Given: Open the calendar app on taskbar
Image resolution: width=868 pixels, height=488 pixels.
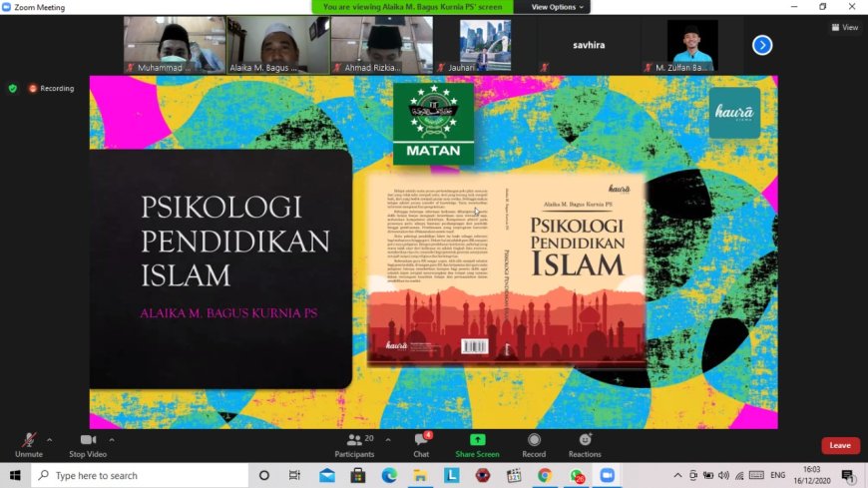Looking at the screenshot, I should (x=514, y=475).
